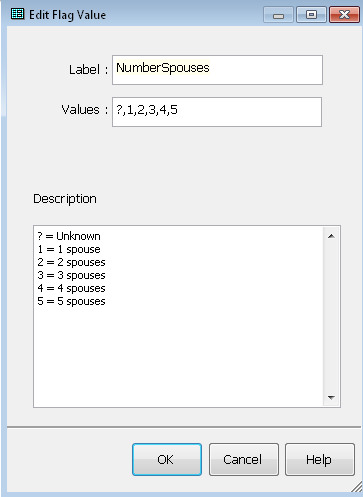Discard changes with the Cancel button
363x497 pixels.
tap(244, 459)
